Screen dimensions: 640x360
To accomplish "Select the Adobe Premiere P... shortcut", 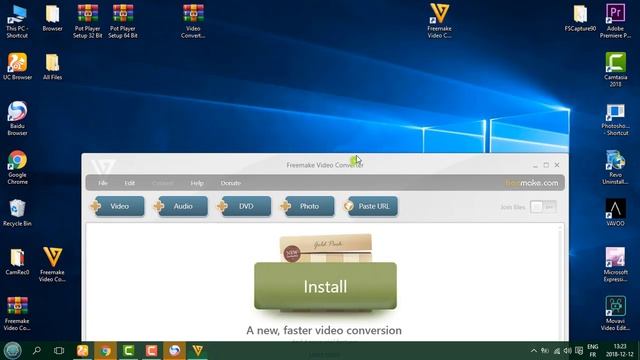I will click(615, 22).
